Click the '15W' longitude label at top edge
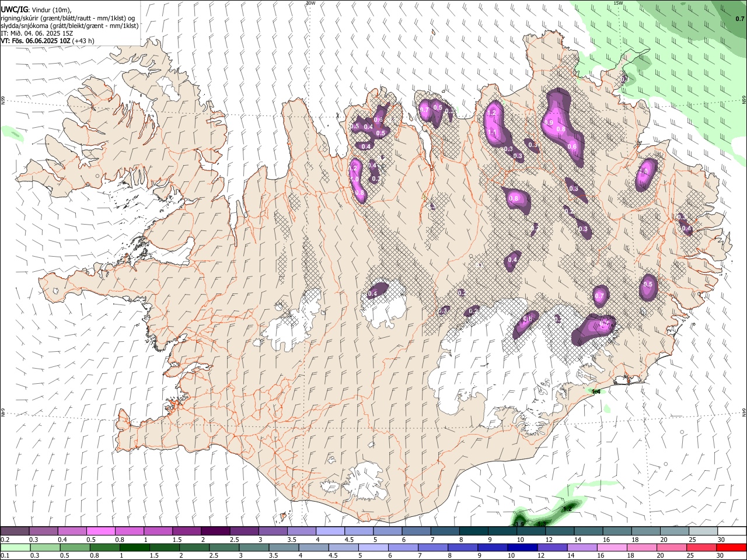Viewport: 747px width, 560px height. [618, 3]
